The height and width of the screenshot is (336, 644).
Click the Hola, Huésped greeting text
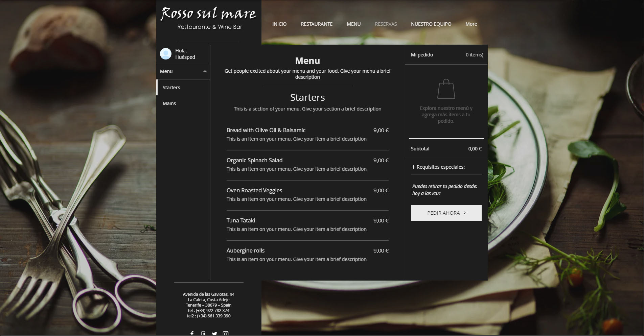[185, 54]
